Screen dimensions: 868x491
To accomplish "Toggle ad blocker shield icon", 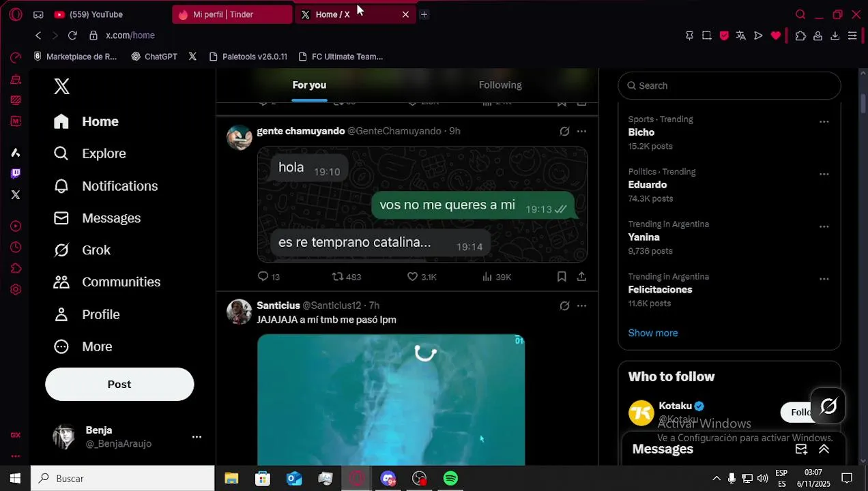I will pos(724,35).
